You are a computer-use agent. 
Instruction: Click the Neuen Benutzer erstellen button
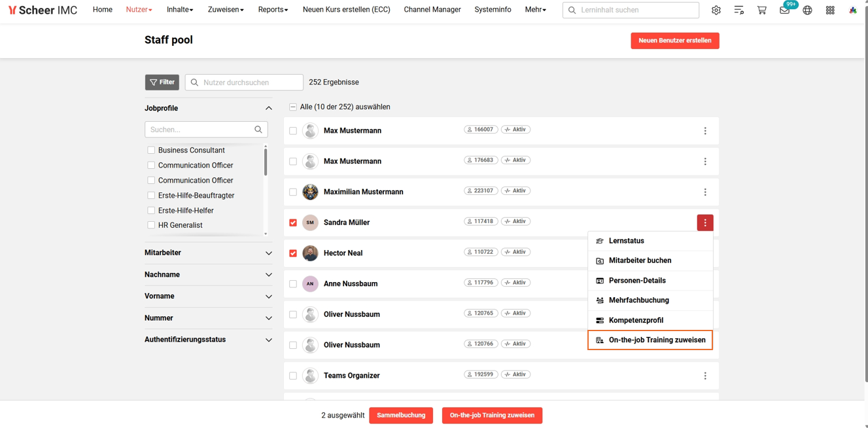click(x=675, y=41)
